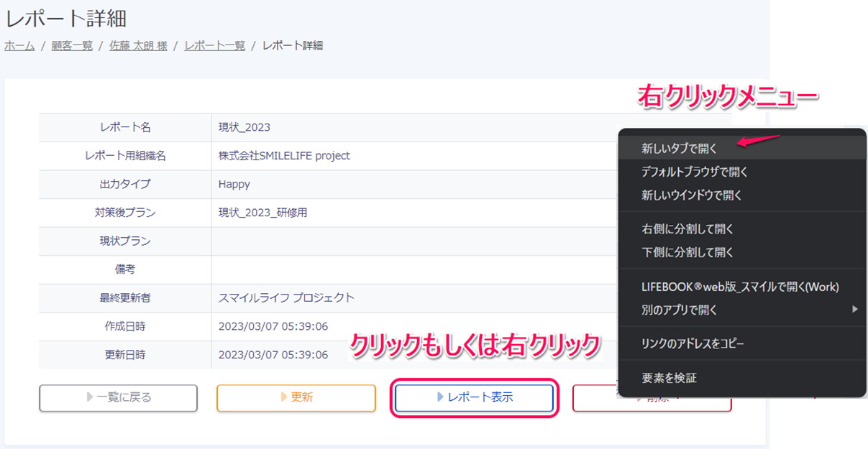The height and width of the screenshot is (449, 868).
Task: Navigate to レポート一覧 in the breadcrumb
Action: [x=214, y=45]
